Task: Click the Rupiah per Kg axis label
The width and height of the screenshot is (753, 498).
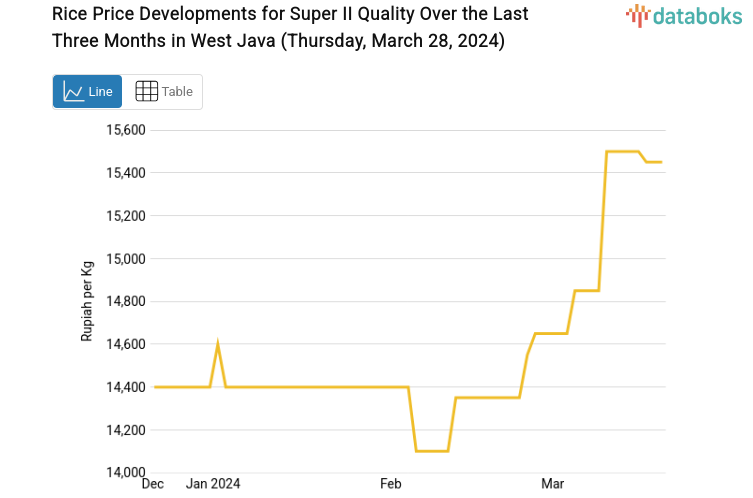Action: [x=87, y=301]
